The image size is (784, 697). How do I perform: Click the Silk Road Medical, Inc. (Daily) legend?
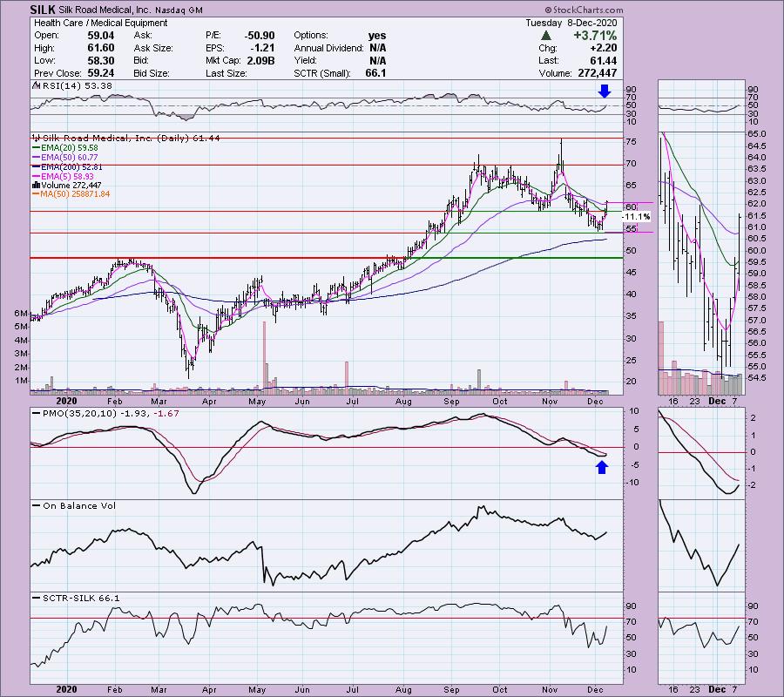tap(131, 138)
